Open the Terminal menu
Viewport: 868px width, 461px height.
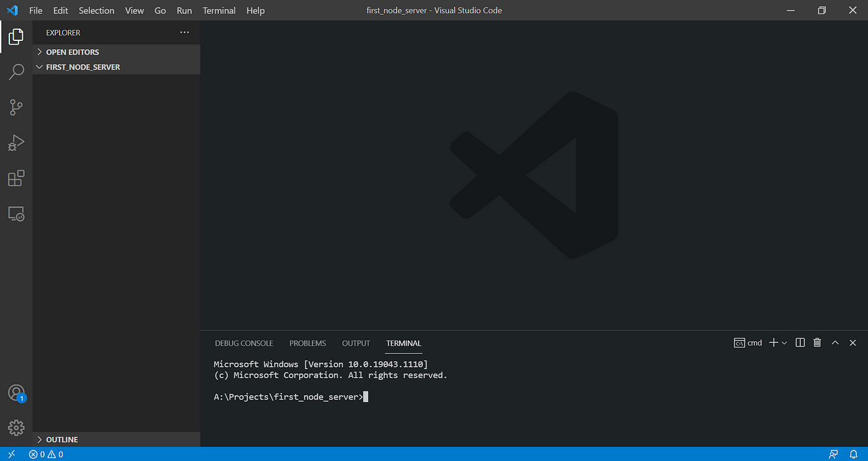[x=219, y=11]
